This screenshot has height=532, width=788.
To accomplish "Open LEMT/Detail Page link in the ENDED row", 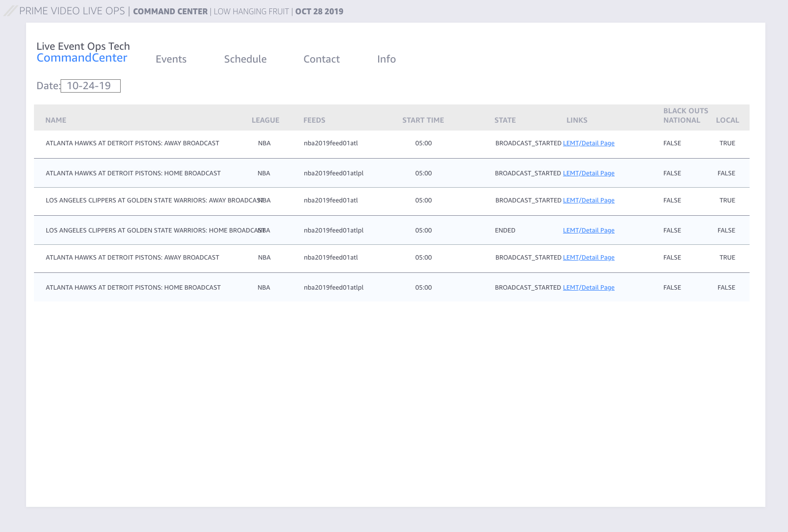I will tap(589, 231).
